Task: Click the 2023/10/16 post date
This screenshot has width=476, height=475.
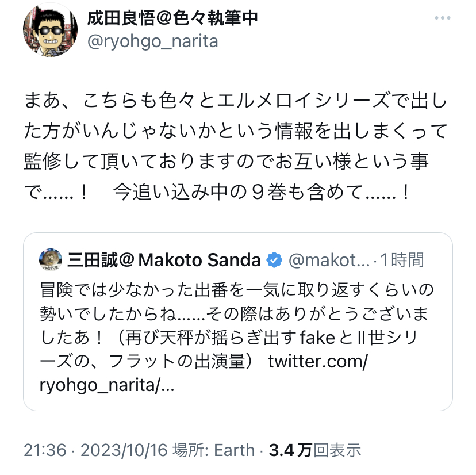Action: [x=118, y=450]
